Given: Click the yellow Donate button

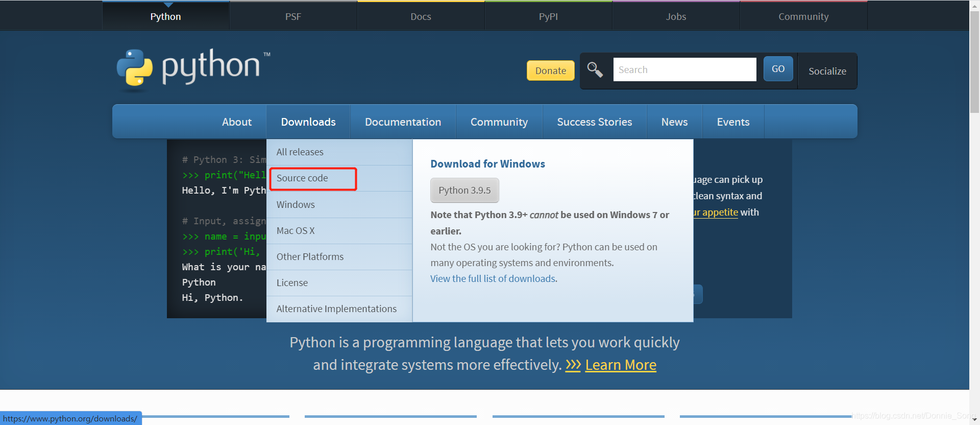Looking at the screenshot, I should click(x=551, y=70).
